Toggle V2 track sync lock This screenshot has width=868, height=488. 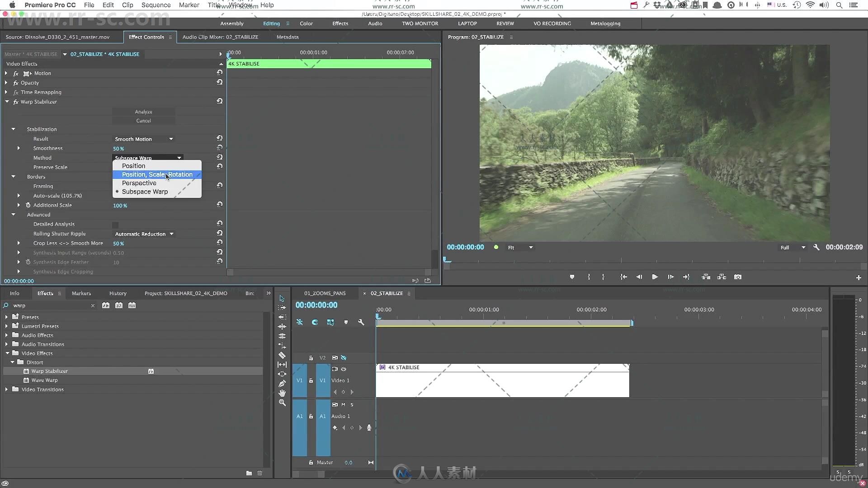tap(335, 358)
